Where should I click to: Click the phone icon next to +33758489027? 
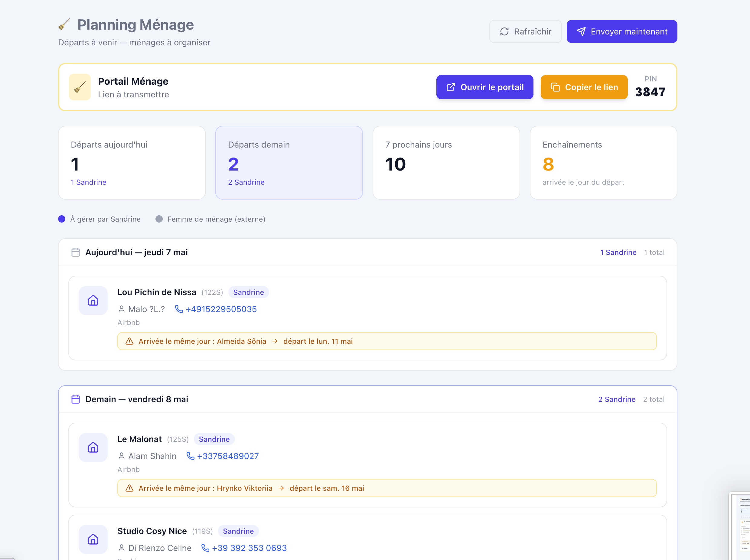coord(190,456)
